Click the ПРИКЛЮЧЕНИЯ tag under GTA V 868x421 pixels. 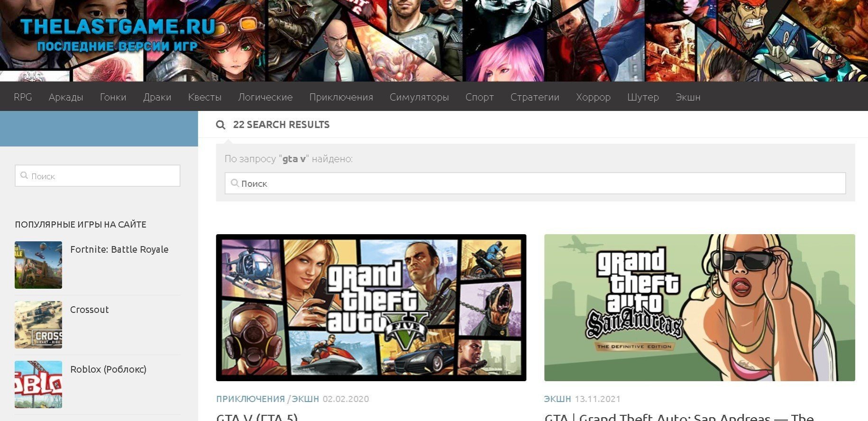click(250, 399)
